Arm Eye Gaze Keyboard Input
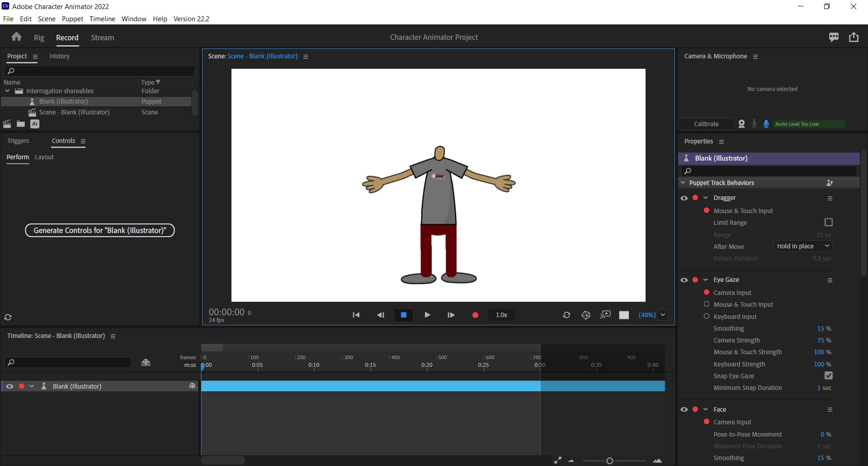 coord(707,316)
